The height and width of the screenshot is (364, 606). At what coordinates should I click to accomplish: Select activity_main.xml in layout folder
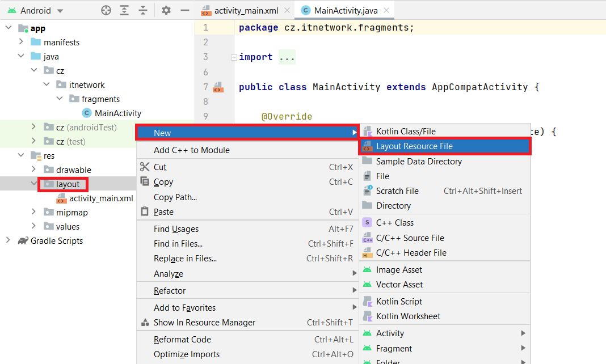(x=101, y=198)
